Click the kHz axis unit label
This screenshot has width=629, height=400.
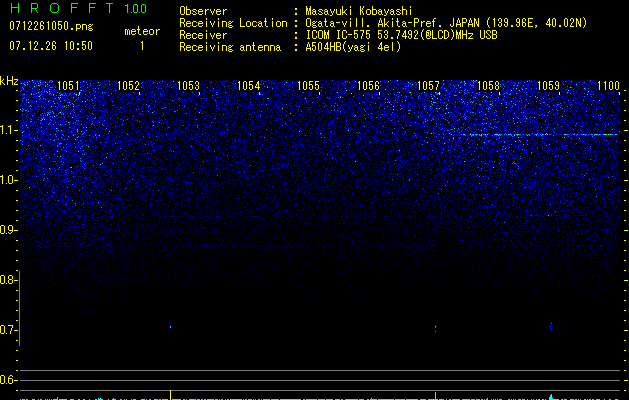point(9,81)
